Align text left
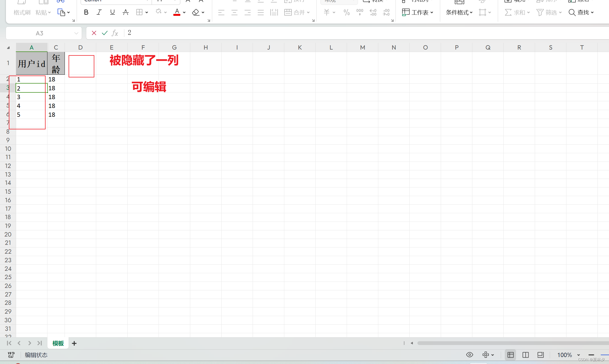 click(x=221, y=13)
